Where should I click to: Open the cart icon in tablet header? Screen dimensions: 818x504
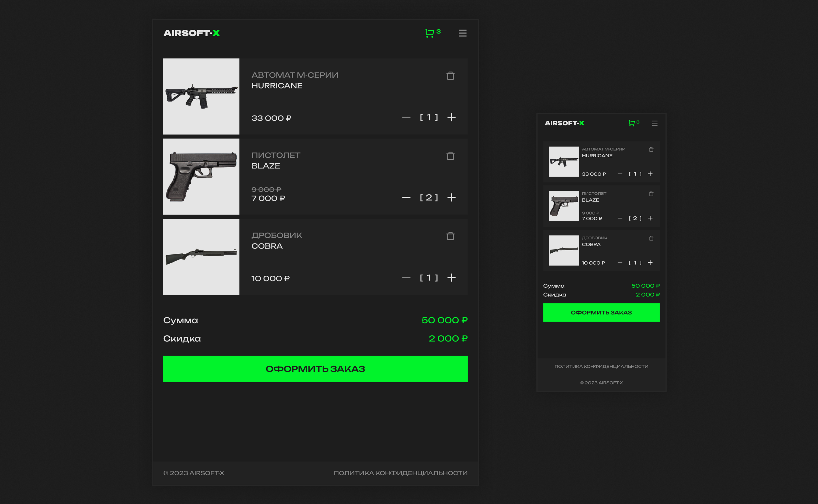click(x=430, y=33)
